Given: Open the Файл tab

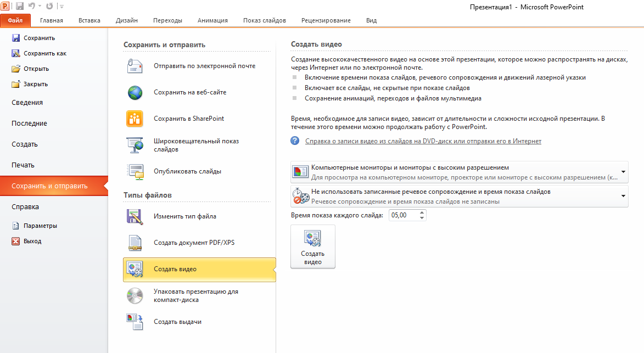Looking at the screenshot, I should pyautogui.click(x=15, y=20).
